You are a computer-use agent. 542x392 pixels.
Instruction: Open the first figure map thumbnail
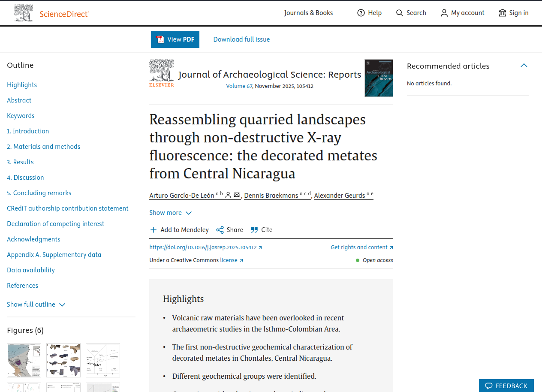point(24,360)
